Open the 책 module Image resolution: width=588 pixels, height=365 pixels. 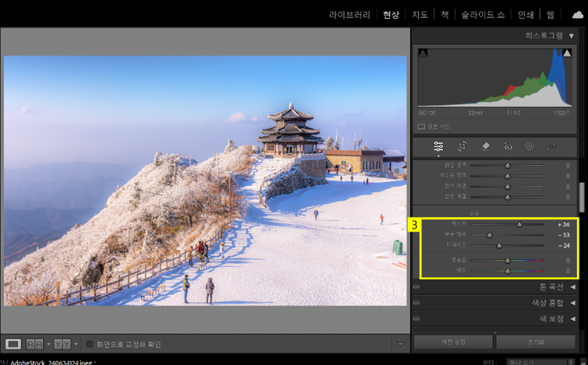pyautogui.click(x=445, y=15)
